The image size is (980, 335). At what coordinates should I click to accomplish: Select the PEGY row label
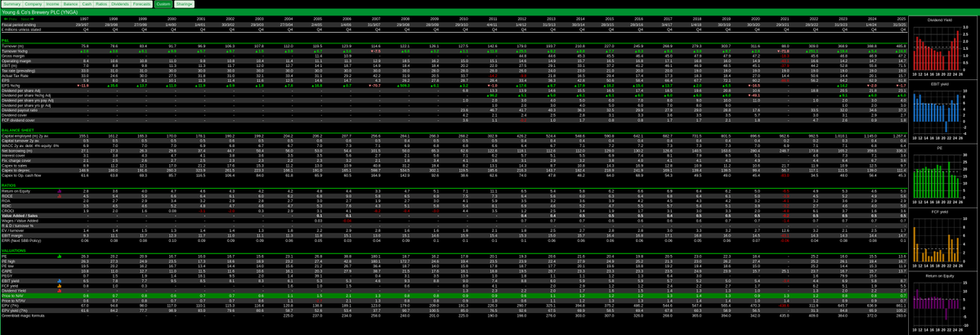(x=7, y=276)
